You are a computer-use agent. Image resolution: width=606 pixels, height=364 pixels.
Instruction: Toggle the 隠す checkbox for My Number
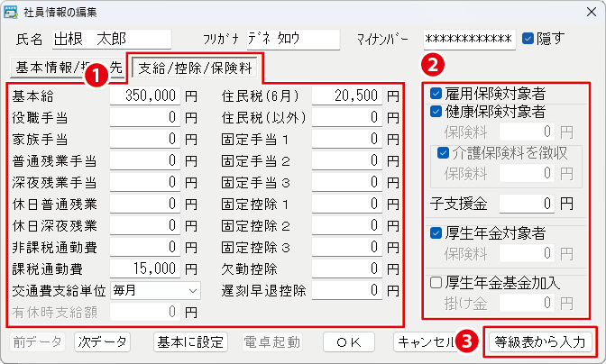click(528, 39)
